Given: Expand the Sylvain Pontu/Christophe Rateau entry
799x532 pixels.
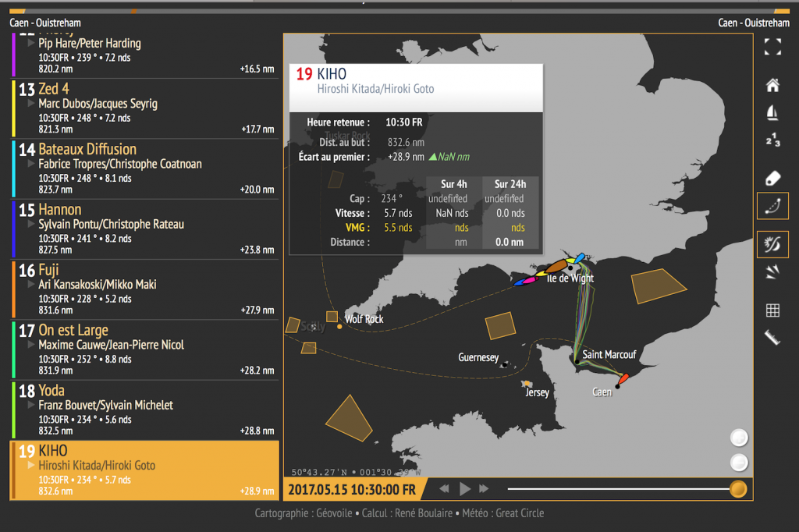Looking at the screenshot, I should (31, 224).
